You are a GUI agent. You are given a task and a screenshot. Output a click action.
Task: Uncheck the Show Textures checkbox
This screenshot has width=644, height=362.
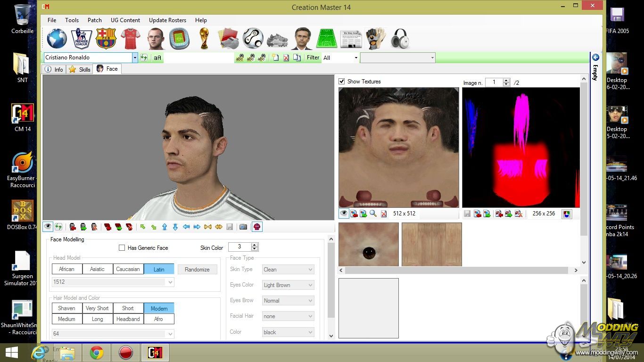[x=342, y=82]
